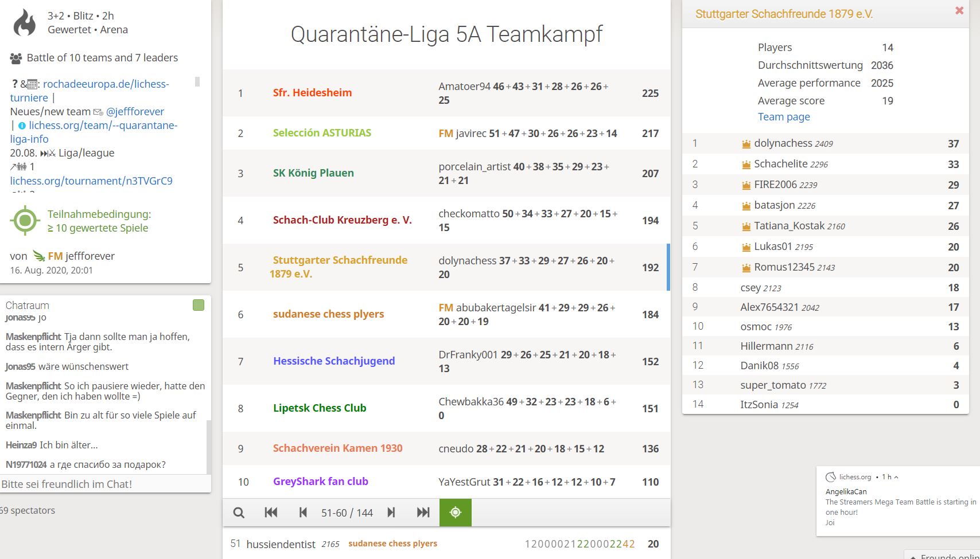
Task: Toggle the chat room checkbox
Action: [199, 305]
